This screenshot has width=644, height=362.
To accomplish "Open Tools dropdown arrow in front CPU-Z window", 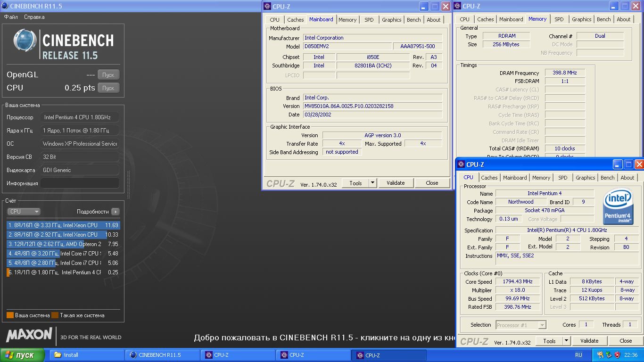I will (566, 341).
